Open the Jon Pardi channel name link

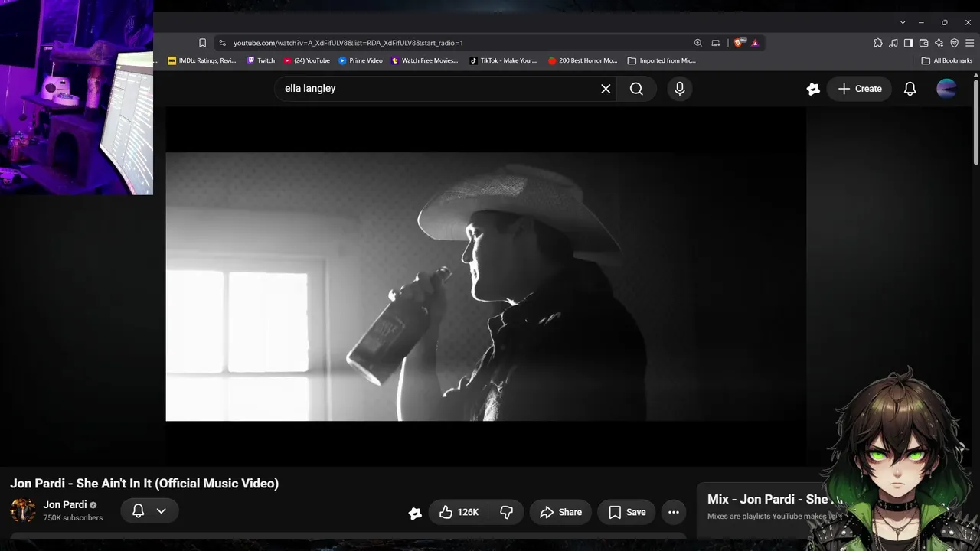[65, 504]
